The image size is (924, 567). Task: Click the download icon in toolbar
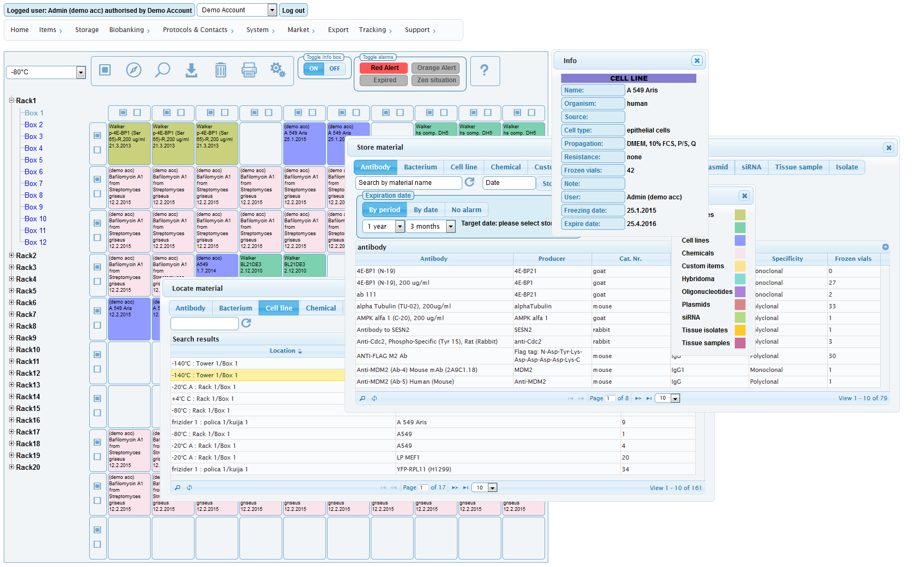click(191, 70)
